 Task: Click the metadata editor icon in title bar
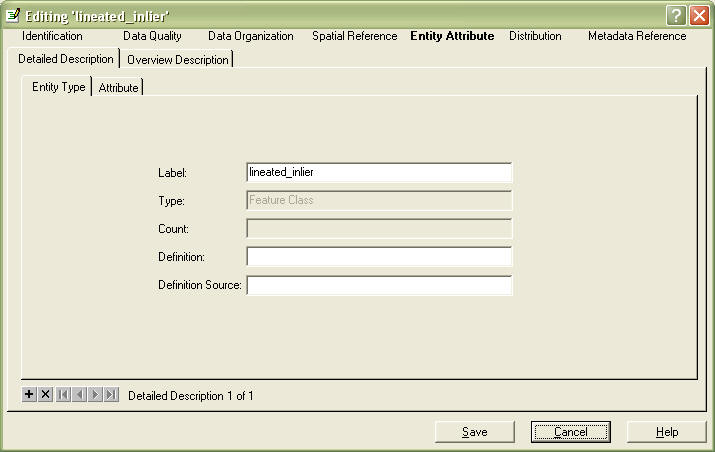point(14,14)
